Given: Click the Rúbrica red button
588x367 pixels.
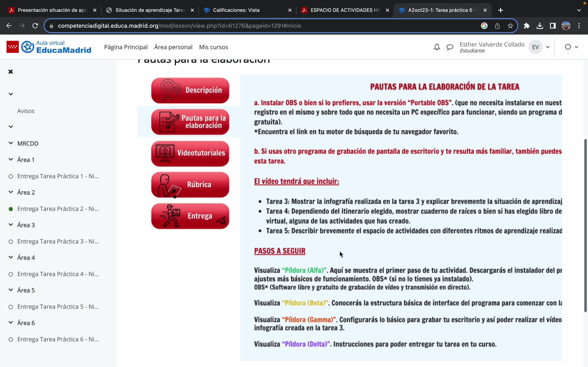Looking at the screenshot, I should pos(190,185).
